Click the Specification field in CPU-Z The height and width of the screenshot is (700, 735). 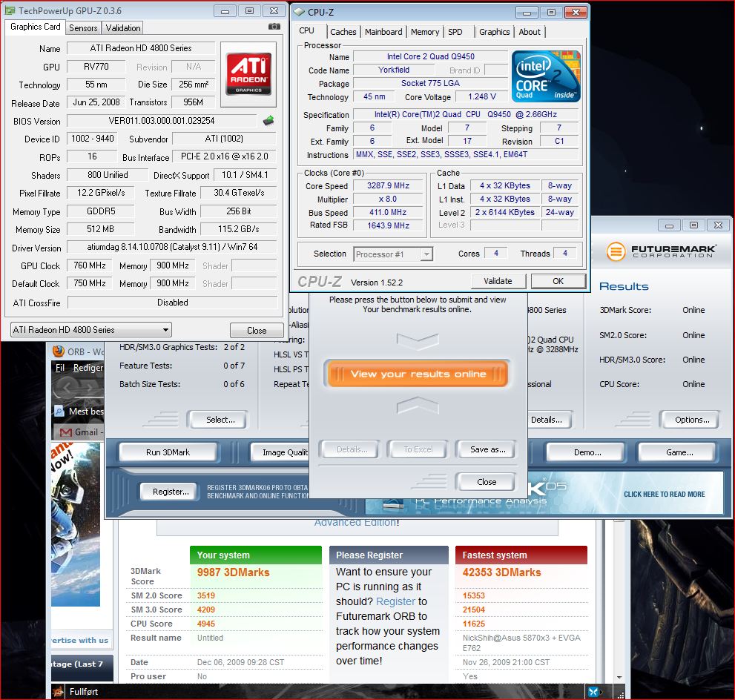click(466, 114)
